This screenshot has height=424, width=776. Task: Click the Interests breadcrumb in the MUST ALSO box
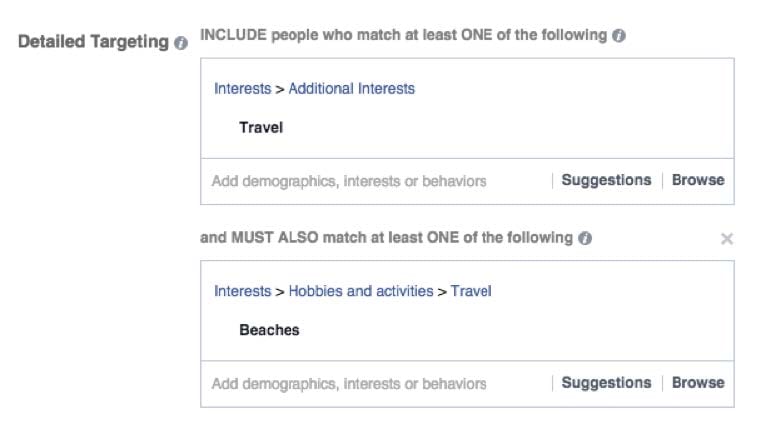[242, 291]
